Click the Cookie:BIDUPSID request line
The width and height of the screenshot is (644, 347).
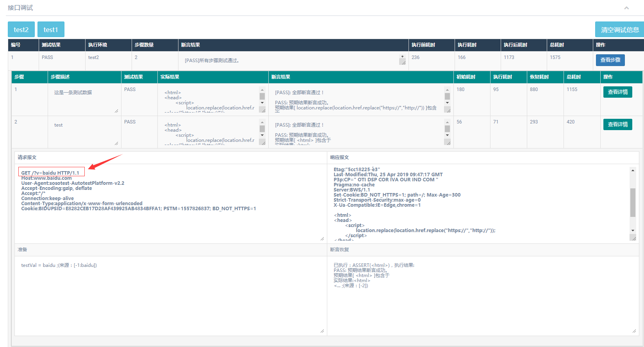click(139, 209)
